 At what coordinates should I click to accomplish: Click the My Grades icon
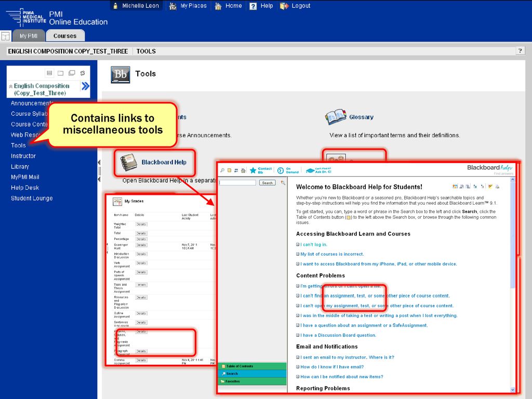pos(117,202)
